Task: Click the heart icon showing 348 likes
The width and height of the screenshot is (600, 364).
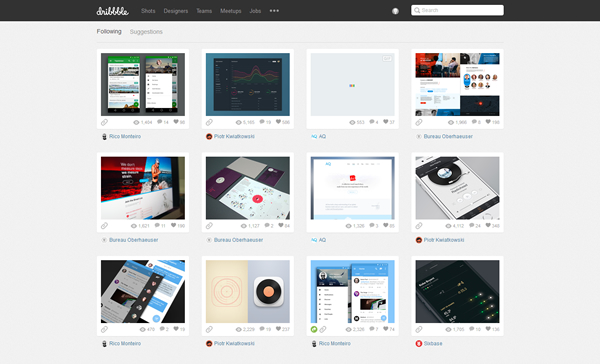Action: pos(488,225)
